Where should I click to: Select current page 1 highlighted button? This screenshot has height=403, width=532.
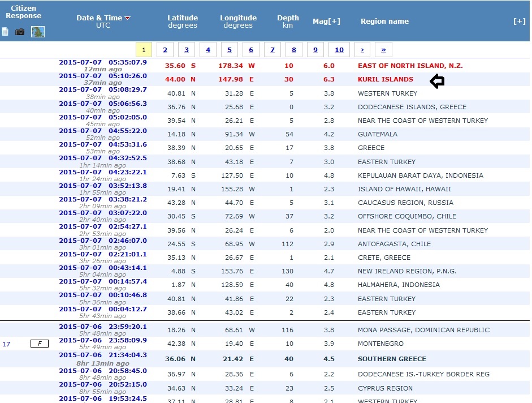click(x=144, y=50)
